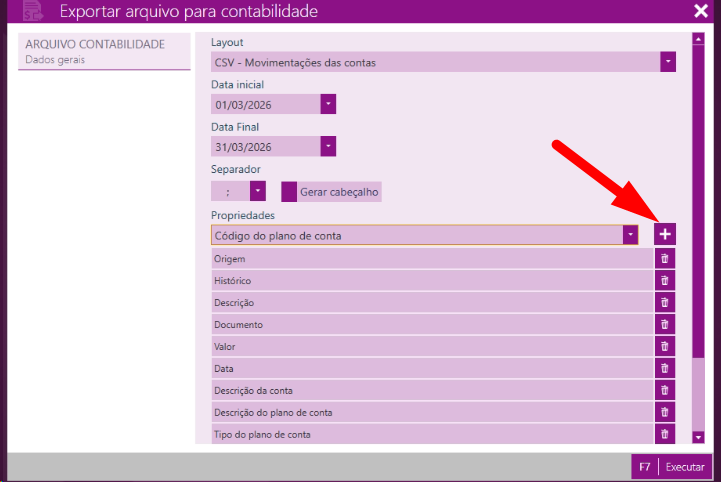Image resolution: width=721 pixels, height=482 pixels.
Task: Open the Layout dropdown list
Action: click(x=667, y=62)
